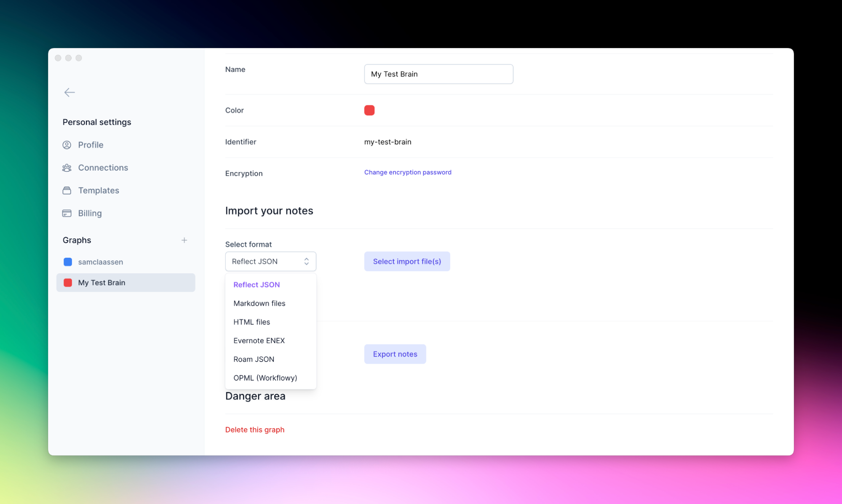This screenshot has width=842, height=504.
Task: Click the Profile person icon
Action: click(x=67, y=145)
